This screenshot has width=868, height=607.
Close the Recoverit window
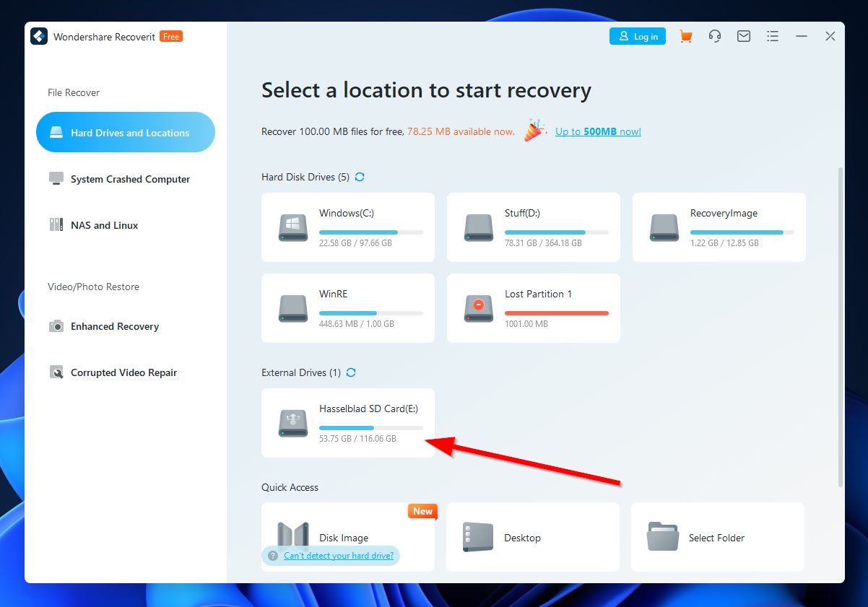830,36
